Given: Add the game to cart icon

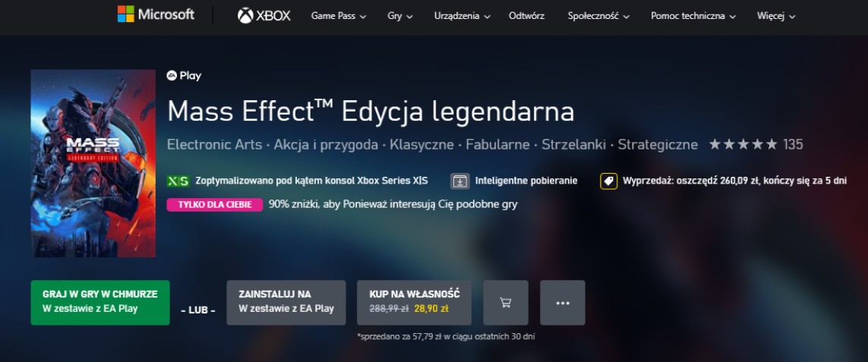Looking at the screenshot, I should click(506, 303).
